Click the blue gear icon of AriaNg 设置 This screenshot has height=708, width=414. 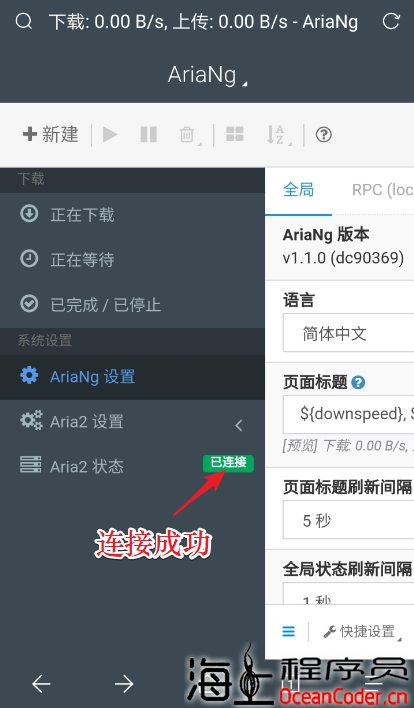(x=29, y=375)
